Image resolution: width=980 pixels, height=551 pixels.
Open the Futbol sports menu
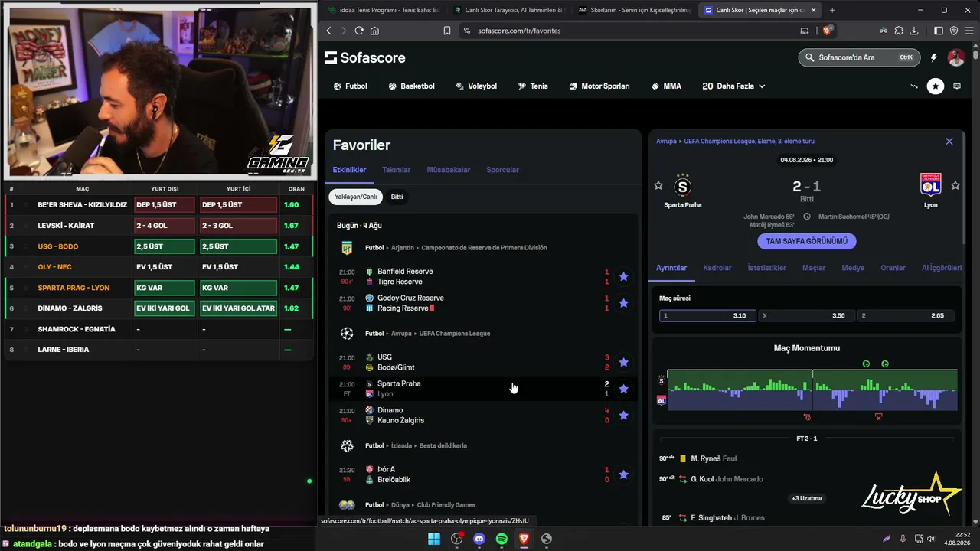(x=351, y=86)
